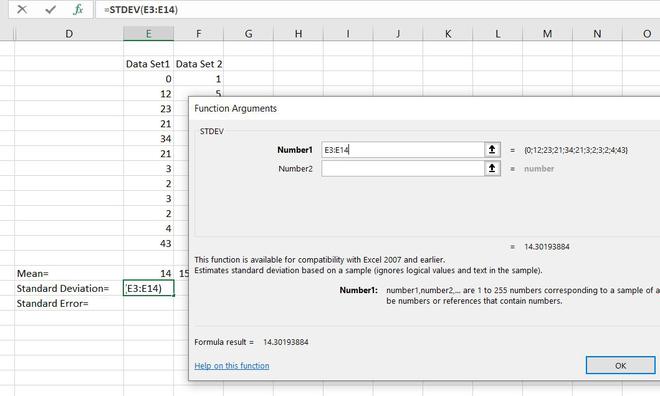Collapse dialog using Number2 range selector arrow
The width and height of the screenshot is (660, 396).
492,169
